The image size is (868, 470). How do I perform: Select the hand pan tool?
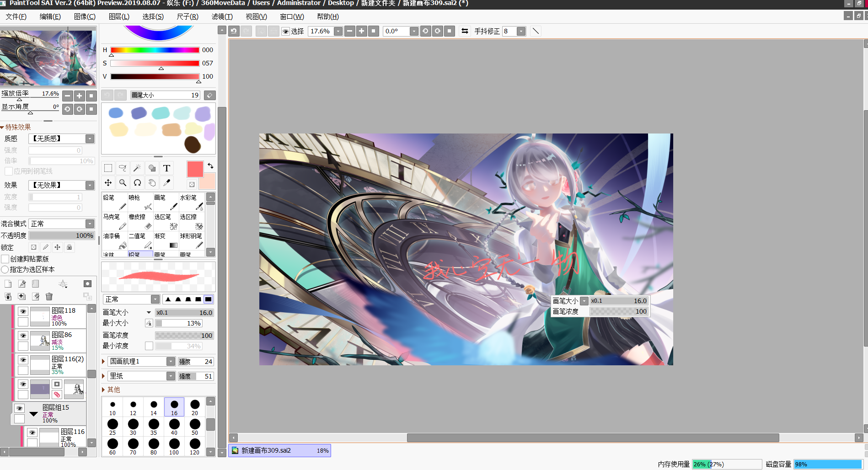[152, 183]
